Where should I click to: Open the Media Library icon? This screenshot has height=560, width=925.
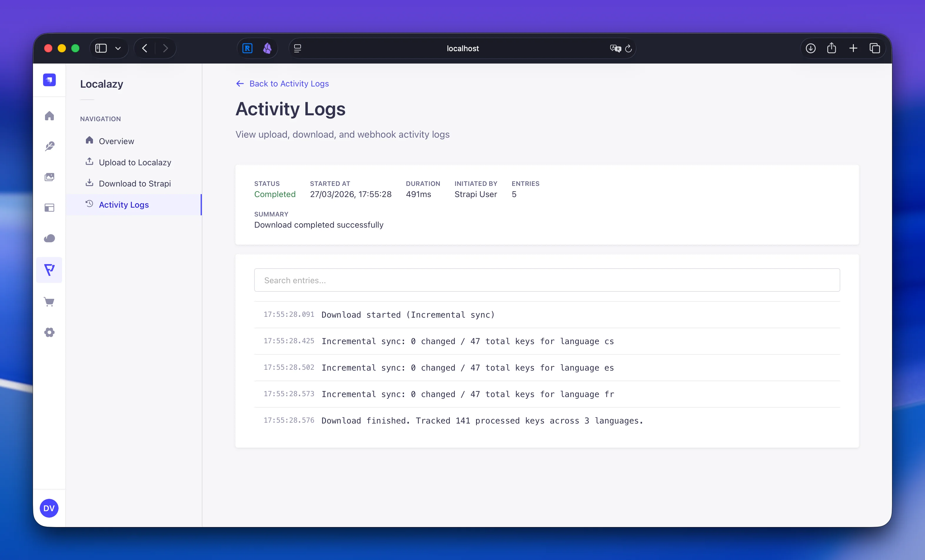pos(49,177)
